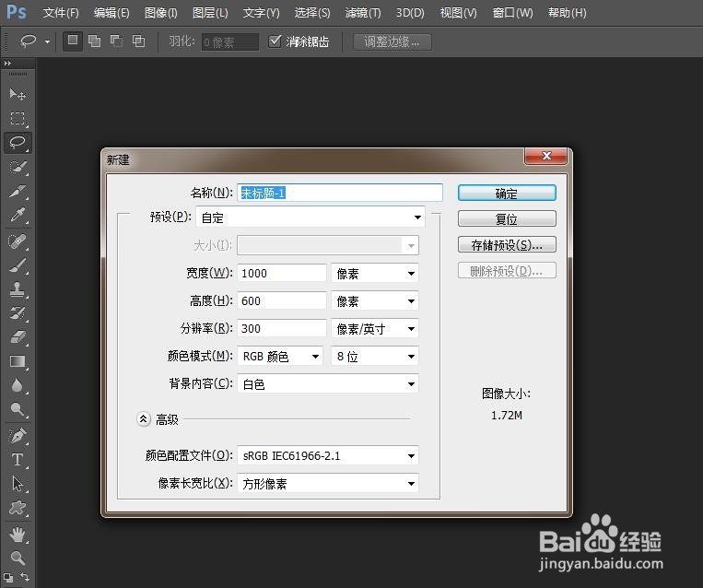
Task: Select the Pen tool
Action: [18, 436]
